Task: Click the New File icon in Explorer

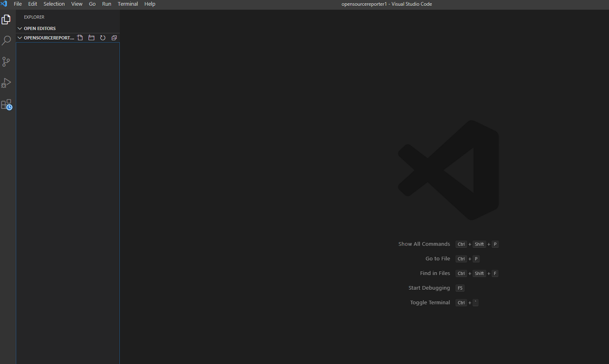Action: tap(80, 38)
